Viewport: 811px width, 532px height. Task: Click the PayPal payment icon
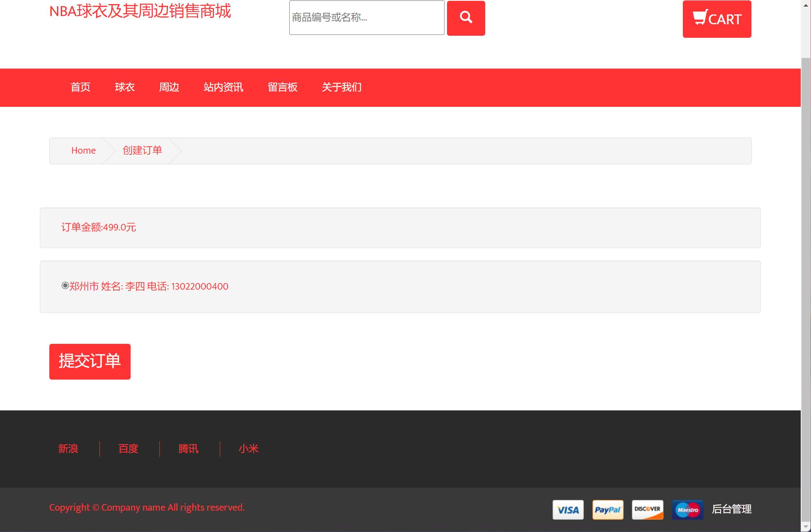[x=608, y=509]
